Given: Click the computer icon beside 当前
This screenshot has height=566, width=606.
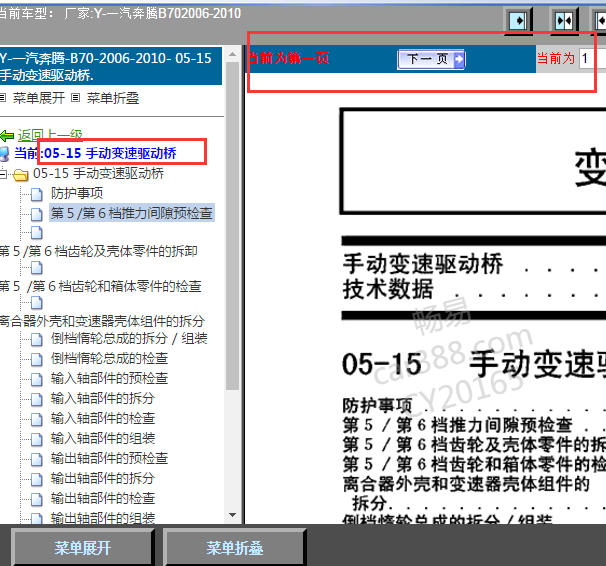Looking at the screenshot, I should tap(4, 154).
